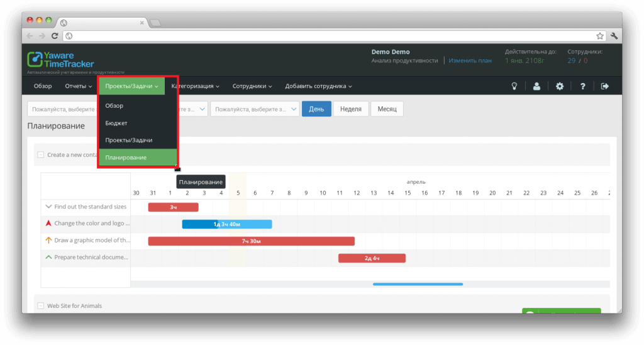
Task: Select Бюджет from the open menu
Action: point(116,123)
